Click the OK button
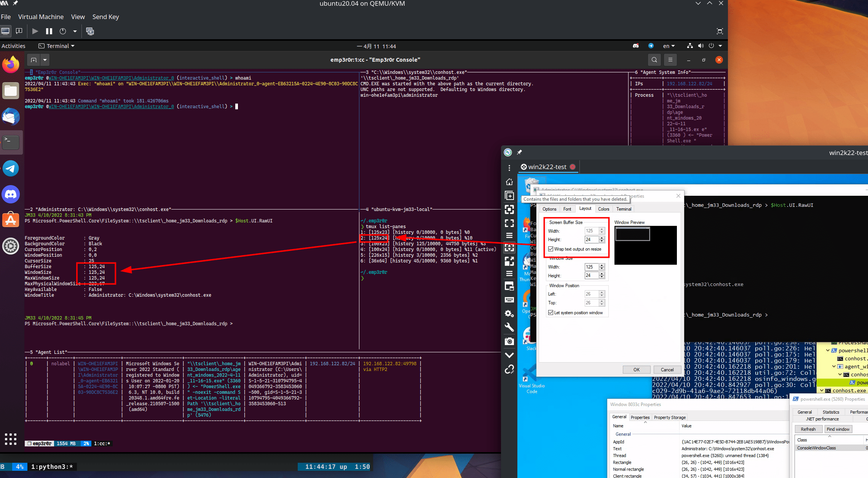The height and width of the screenshot is (478, 868). pyautogui.click(x=636, y=369)
